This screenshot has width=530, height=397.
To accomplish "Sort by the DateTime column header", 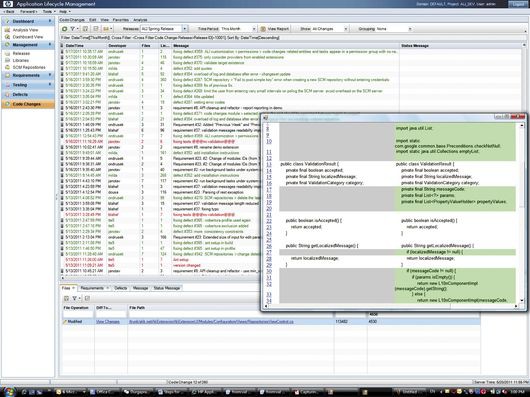I will click(x=85, y=45).
